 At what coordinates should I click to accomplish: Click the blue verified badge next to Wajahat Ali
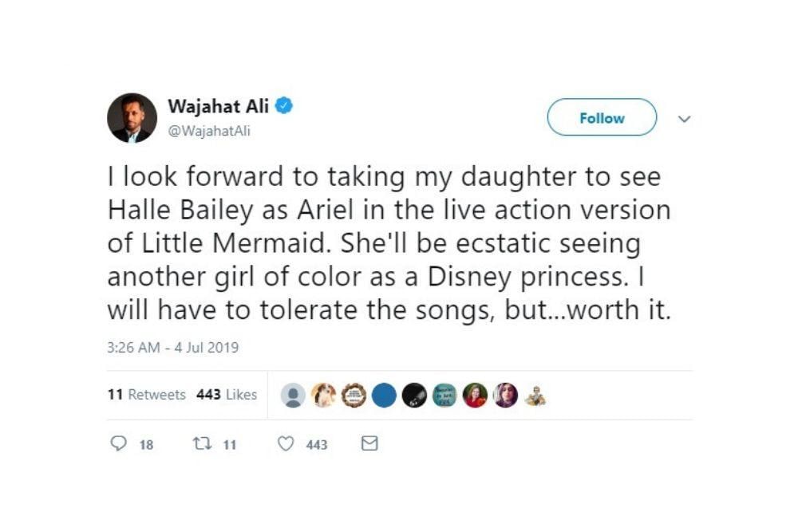coord(286,103)
